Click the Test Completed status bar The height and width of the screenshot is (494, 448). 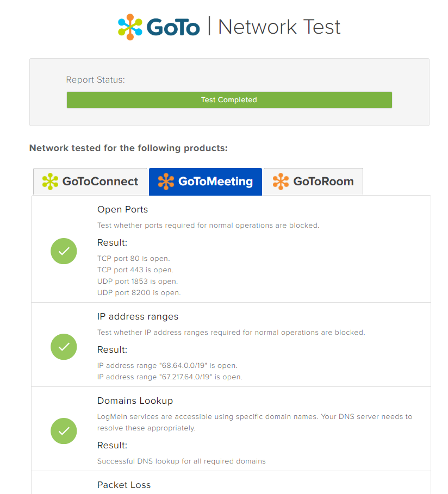pos(229,100)
